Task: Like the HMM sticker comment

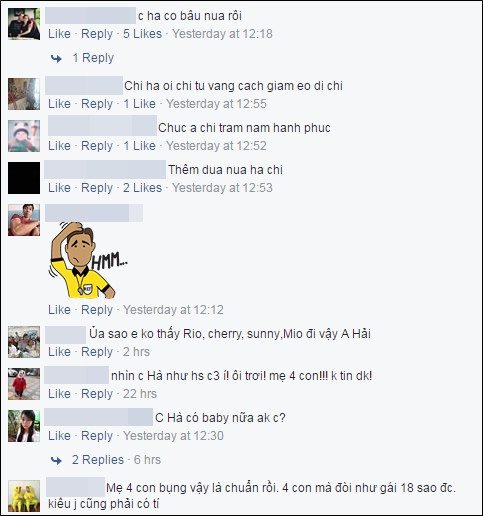Action: pos(59,310)
